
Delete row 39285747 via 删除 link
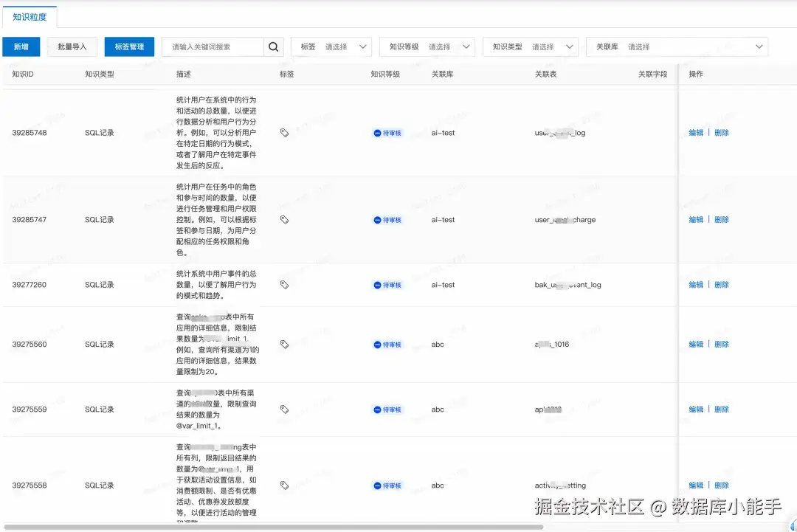click(x=722, y=219)
